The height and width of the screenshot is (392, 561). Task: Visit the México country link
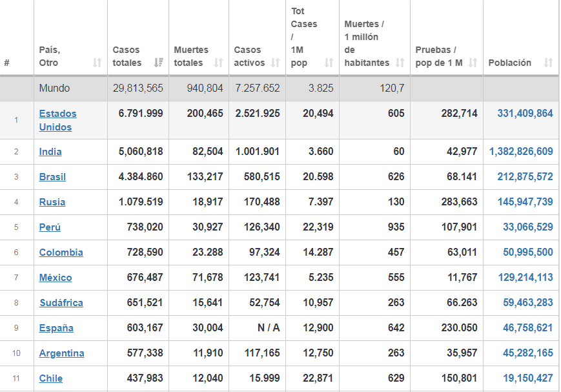tap(56, 278)
